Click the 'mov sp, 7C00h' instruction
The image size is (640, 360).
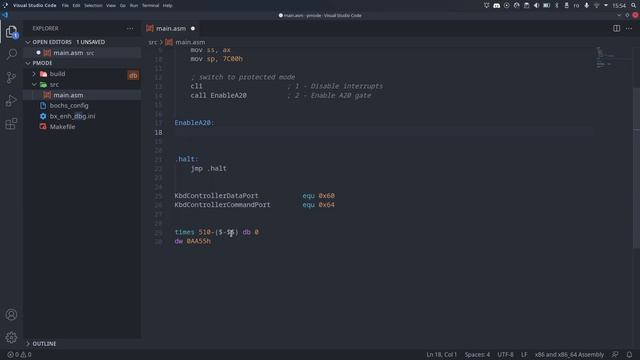point(216,59)
